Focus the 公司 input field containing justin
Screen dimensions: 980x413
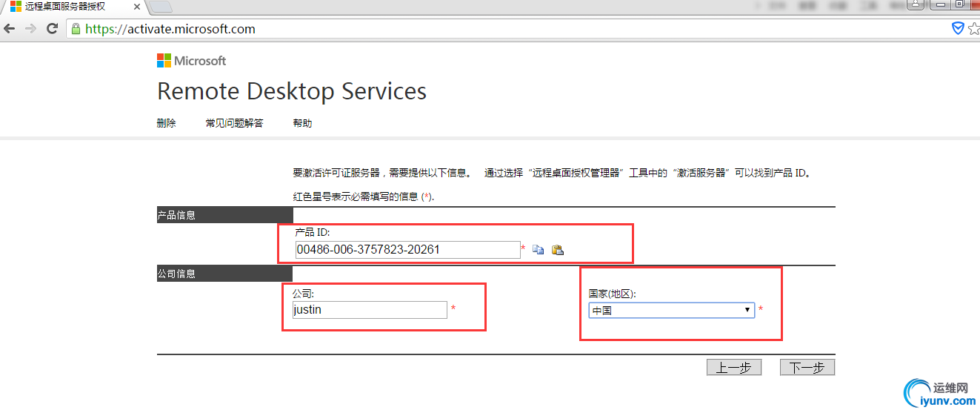tap(370, 310)
